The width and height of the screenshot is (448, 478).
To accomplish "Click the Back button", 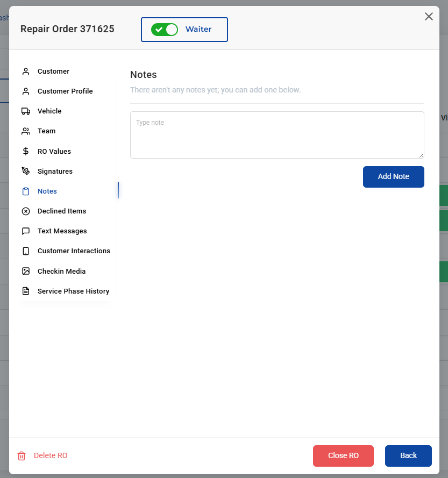I will click(x=408, y=455).
